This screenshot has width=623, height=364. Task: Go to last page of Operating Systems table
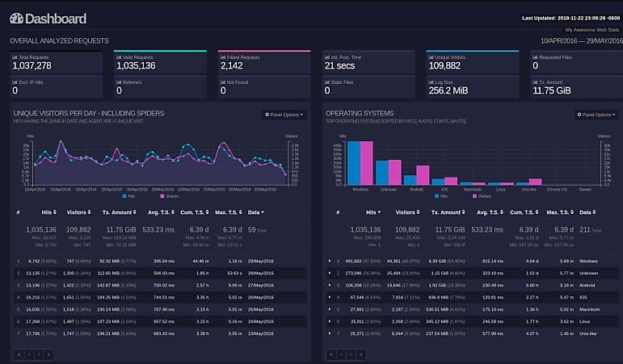pyautogui.click(x=360, y=354)
